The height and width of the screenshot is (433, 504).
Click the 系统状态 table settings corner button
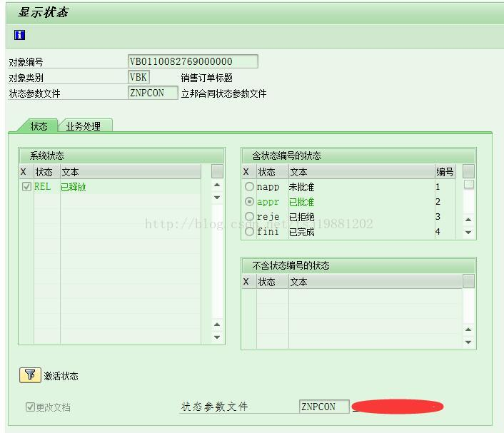point(217,171)
